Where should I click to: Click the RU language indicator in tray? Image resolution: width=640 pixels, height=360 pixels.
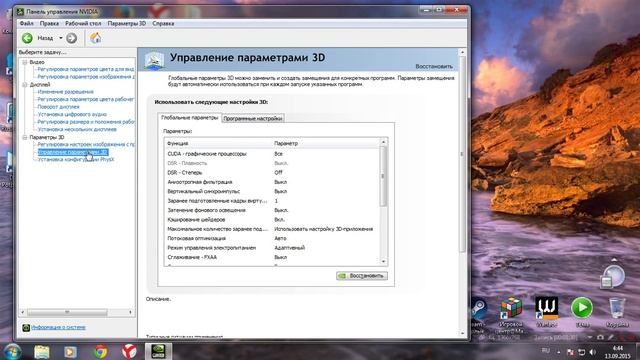545,351
